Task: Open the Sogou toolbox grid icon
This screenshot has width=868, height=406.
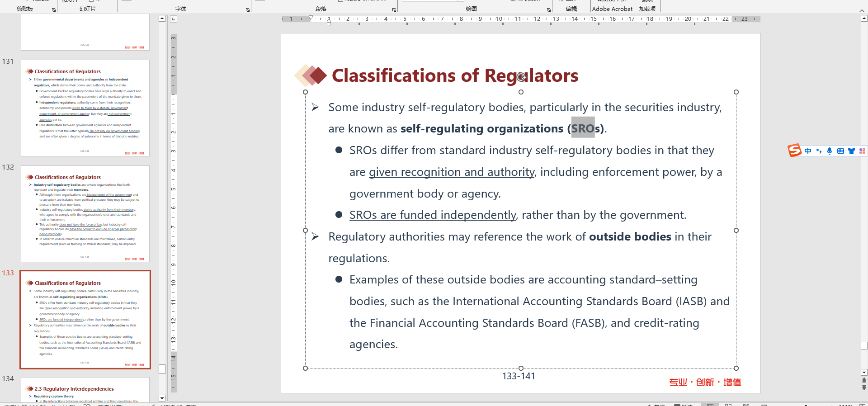Action: (x=862, y=151)
